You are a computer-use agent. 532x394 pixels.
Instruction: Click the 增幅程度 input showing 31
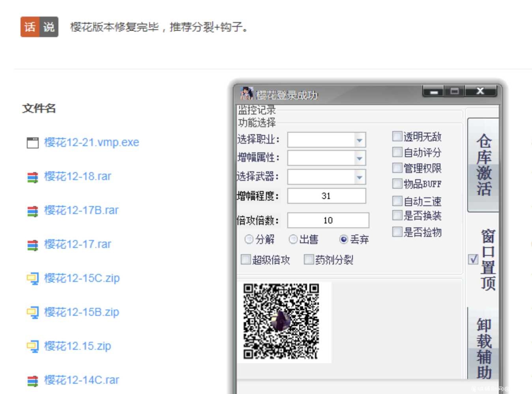pyautogui.click(x=327, y=196)
